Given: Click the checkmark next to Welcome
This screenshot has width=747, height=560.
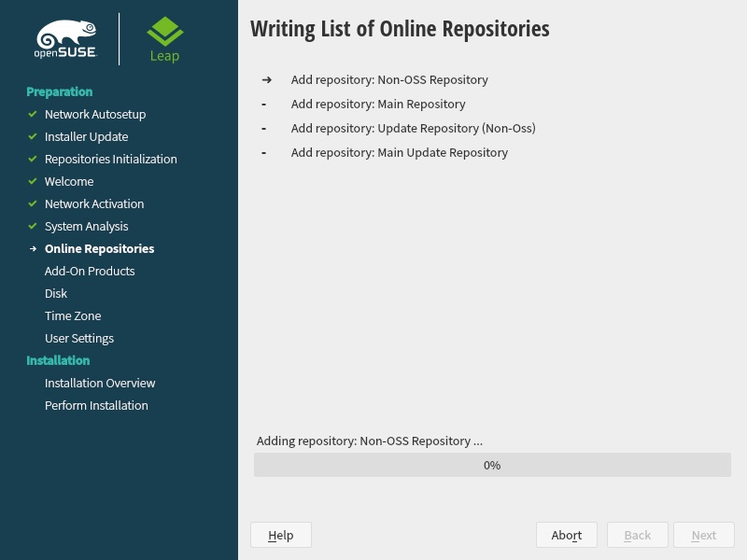Looking at the screenshot, I should pos(33,181).
